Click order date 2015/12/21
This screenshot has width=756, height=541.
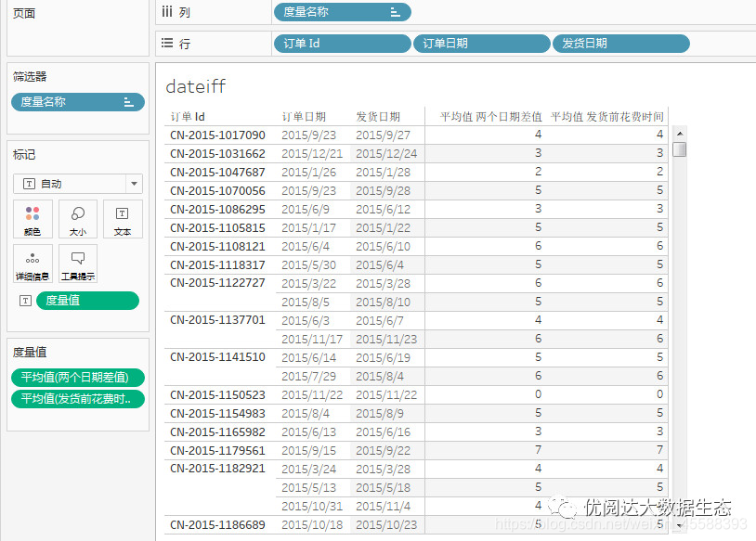[x=312, y=154]
